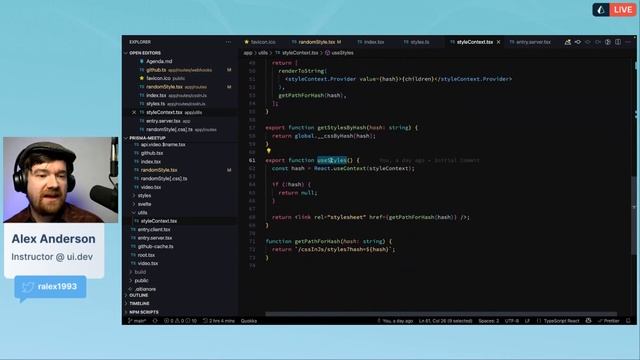The width and height of the screenshot is (640, 360).
Task: Switch to the randomStyle.tsx tab
Action: tap(317, 42)
